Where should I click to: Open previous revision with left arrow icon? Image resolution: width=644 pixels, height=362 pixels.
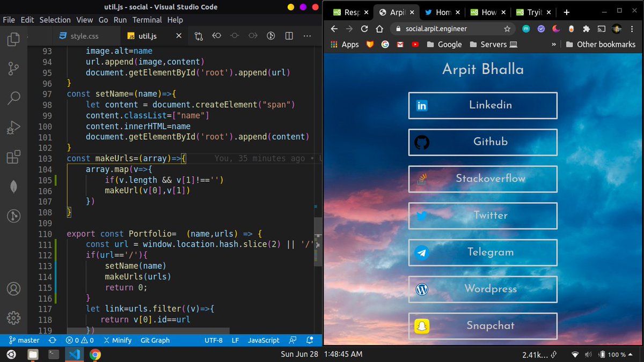click(x=217, y=36)
